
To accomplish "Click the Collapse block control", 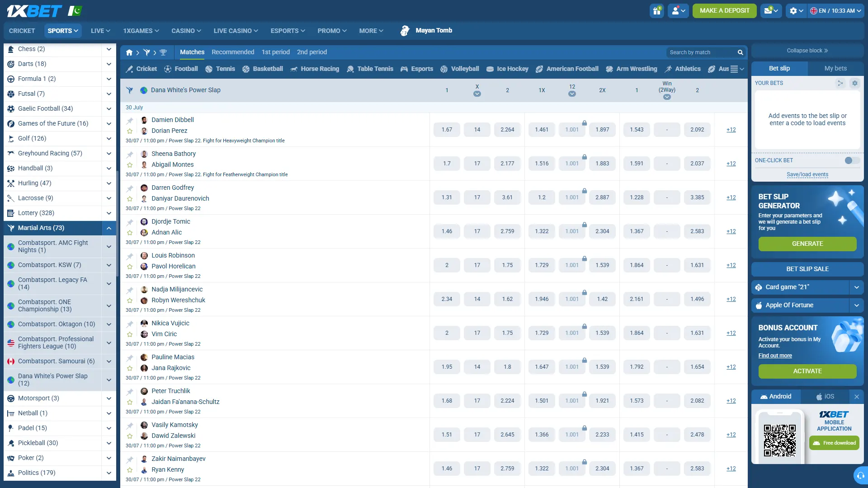I will click(x=807, y=51).
